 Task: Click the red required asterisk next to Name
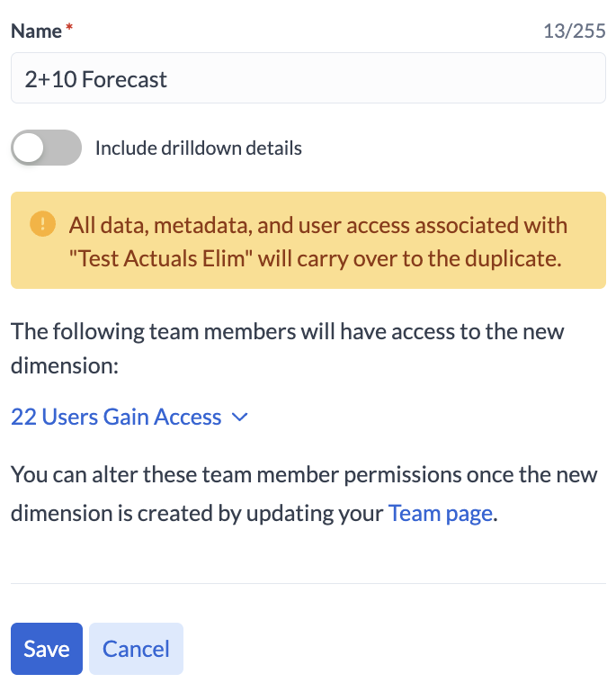pos(69,30)
